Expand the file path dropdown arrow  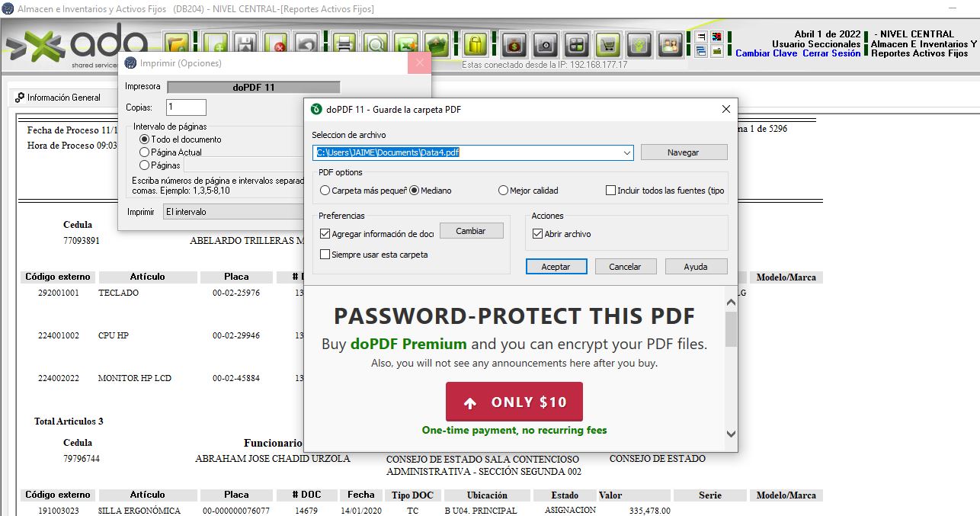[627, 152]
